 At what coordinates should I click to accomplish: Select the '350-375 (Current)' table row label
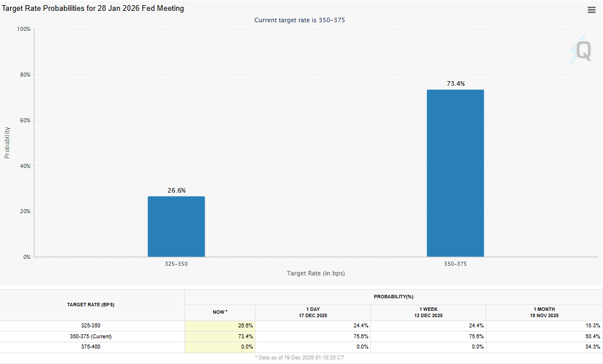click(92, 337)
